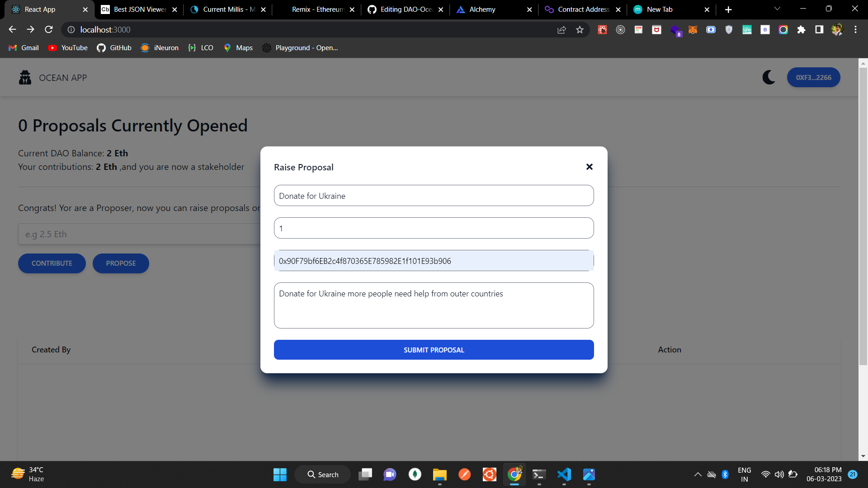868x488 pixels.
Task: Open the MetaMask extension
Action: coord(693,30)
